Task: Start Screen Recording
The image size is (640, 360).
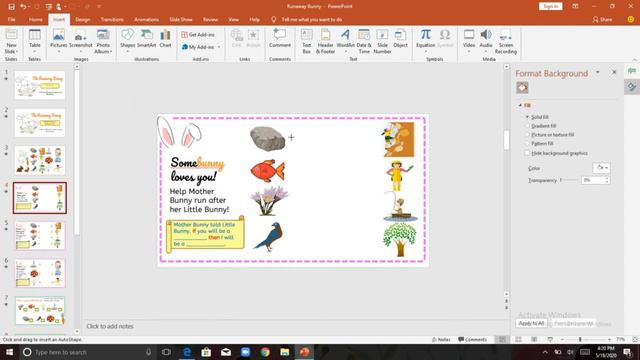Action: click(x=505, y=41)
